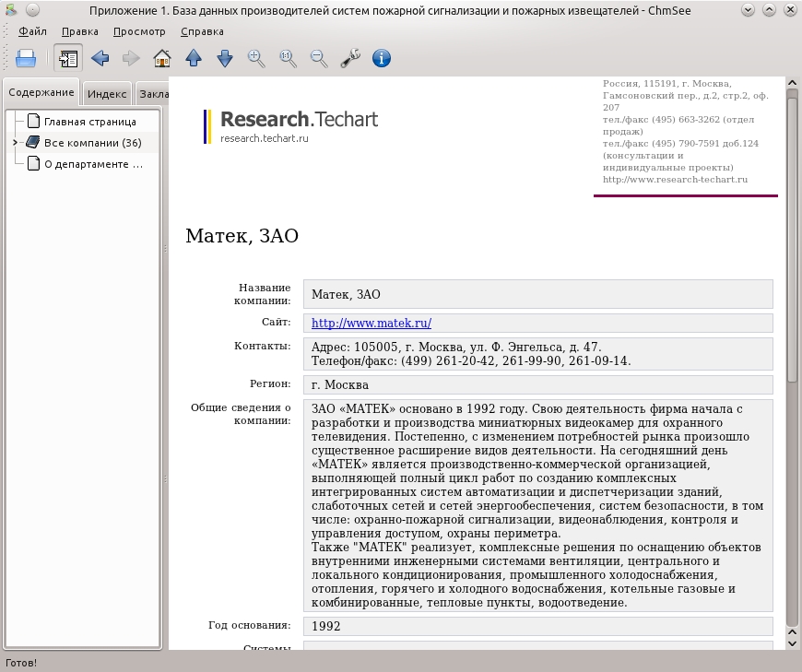Open the Home page house icon
Screen dimensions: 802x672
[162, 58]
